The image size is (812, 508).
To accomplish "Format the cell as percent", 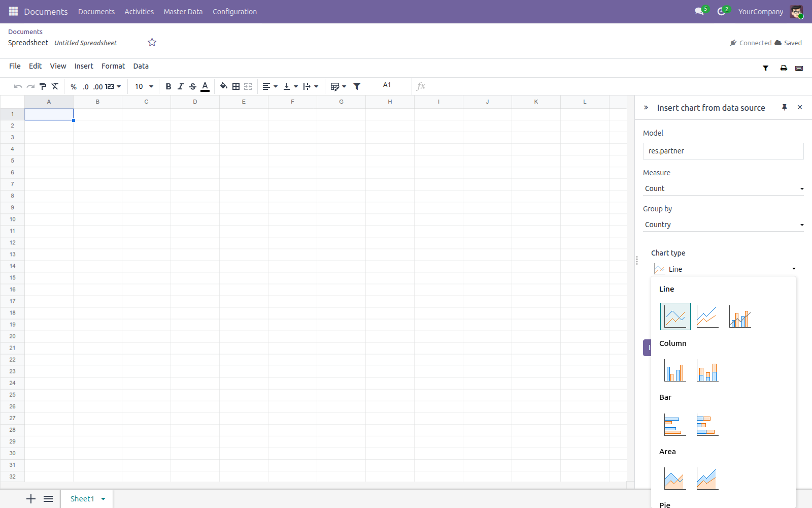I will 74,87.
